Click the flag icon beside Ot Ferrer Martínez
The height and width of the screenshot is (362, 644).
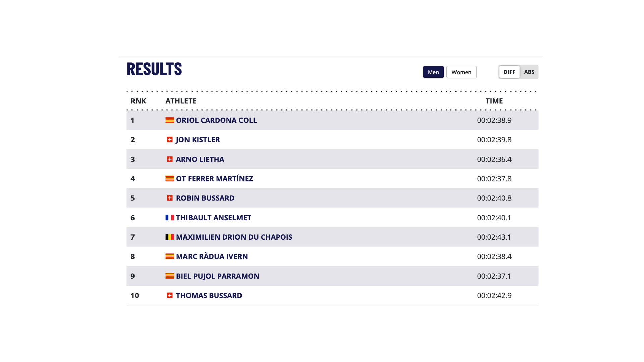point(170,179)
